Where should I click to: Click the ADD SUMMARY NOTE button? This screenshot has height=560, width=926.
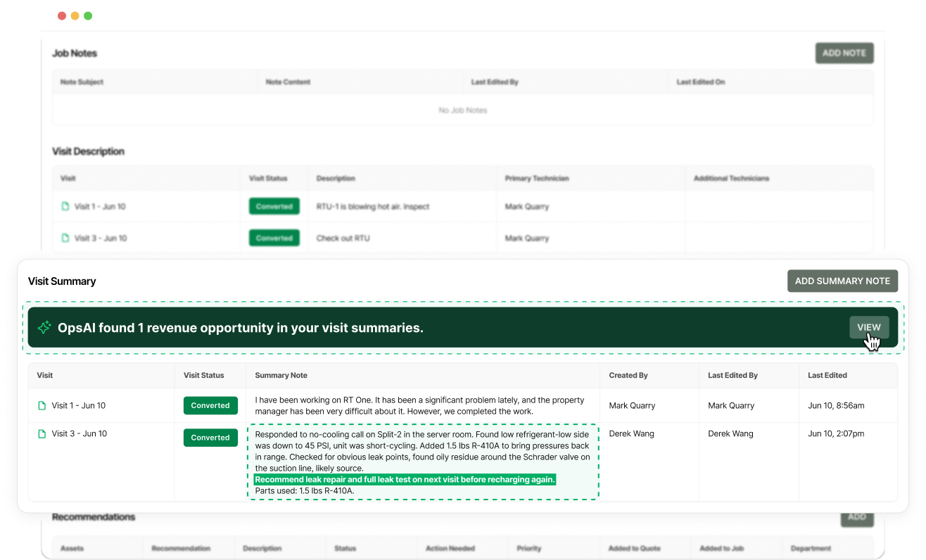click(x=842, y=281)
